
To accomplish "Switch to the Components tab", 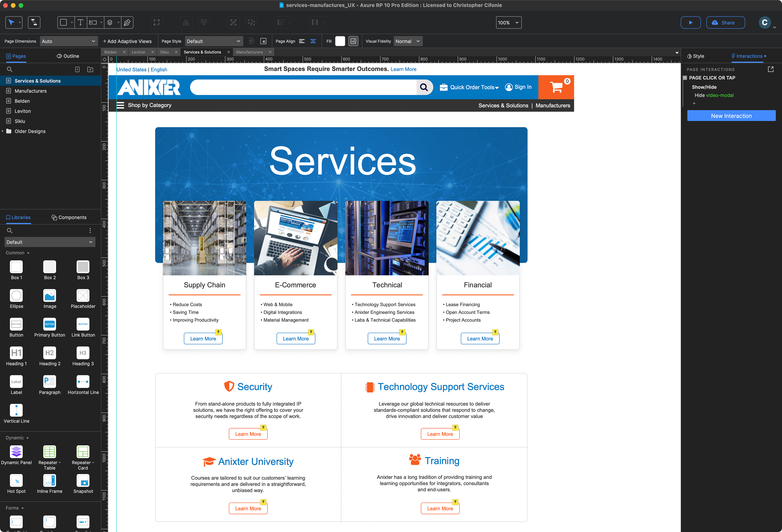I will pyautogui.click(x=69, y=217).
